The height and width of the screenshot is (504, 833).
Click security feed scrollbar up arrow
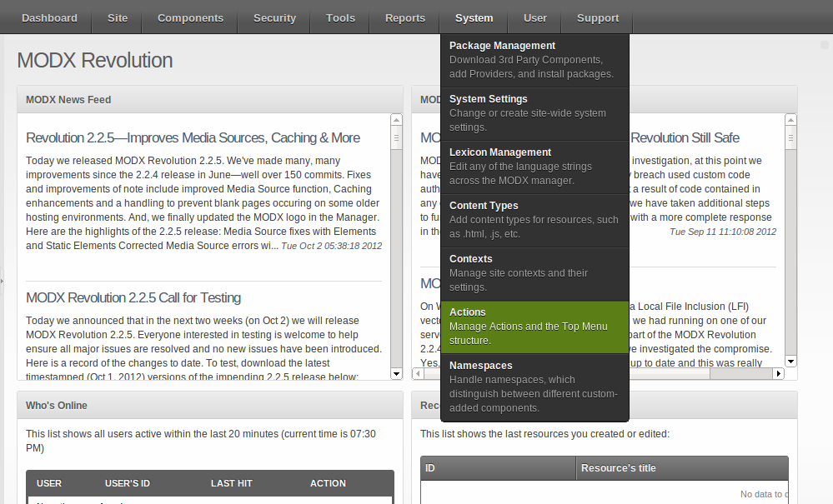coord(791,120)
